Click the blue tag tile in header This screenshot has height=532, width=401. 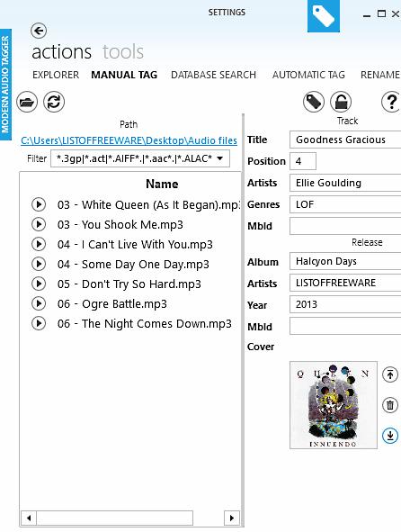click(x=324, y=16)
